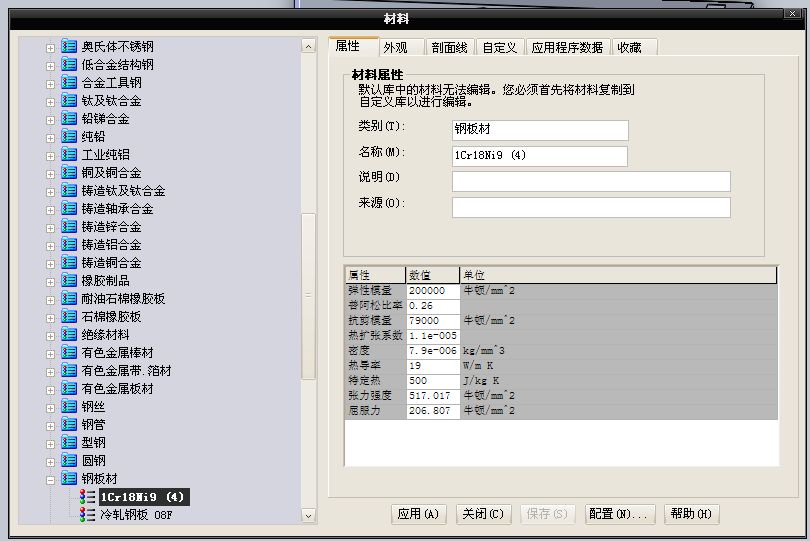Image resolution: width=810 pixels, height=541 pixels.
Task: Select the 铸造铝合金 library icon
Action: 69,244
